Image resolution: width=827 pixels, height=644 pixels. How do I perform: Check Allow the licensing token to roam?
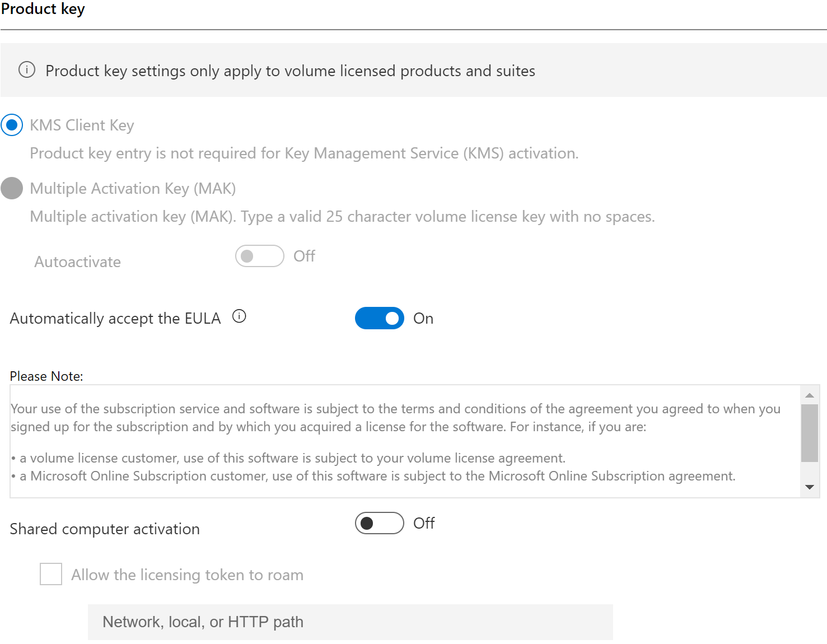(x=51, y=574)
